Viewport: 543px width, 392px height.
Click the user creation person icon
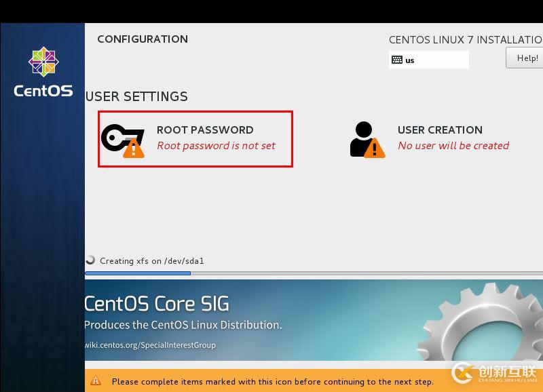pos(366,139)
